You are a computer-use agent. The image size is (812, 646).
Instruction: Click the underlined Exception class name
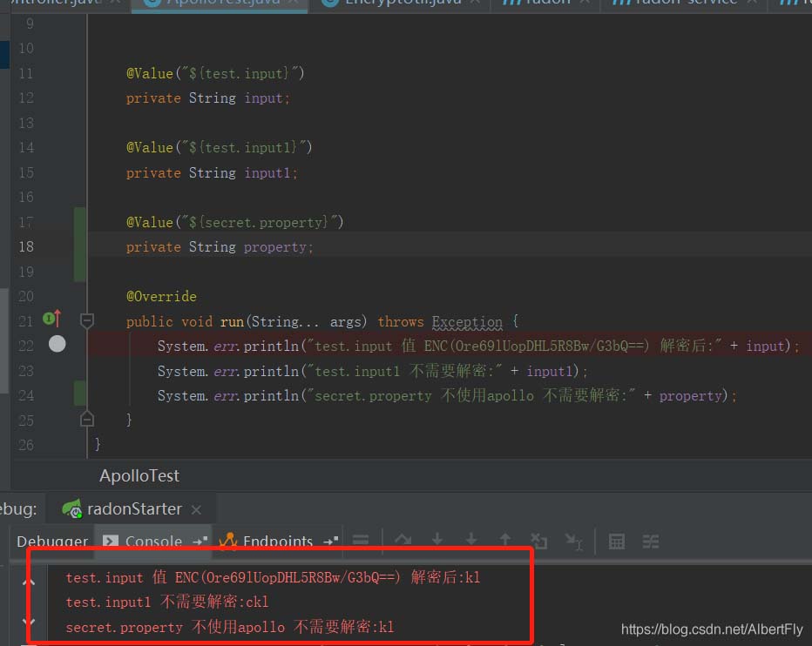pos(467,321)
